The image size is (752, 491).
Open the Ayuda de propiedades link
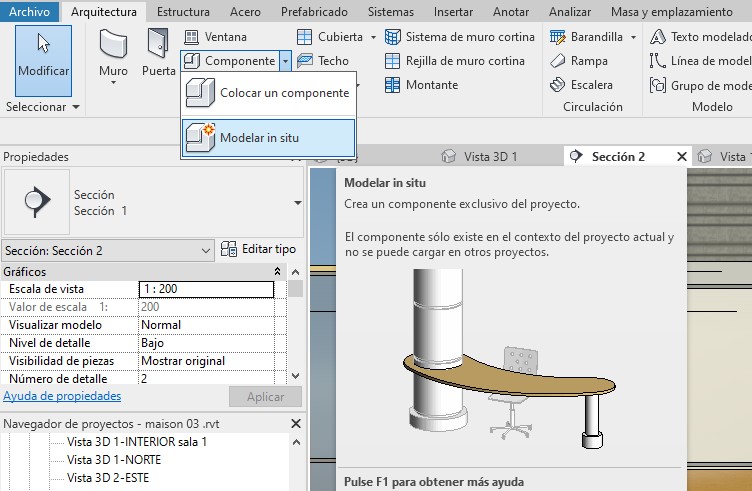coord(62,396)
